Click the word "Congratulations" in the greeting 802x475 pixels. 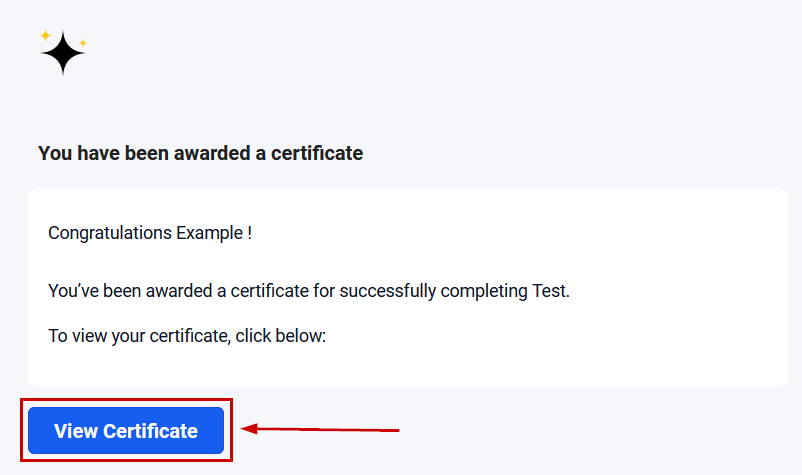click(110, 233)
